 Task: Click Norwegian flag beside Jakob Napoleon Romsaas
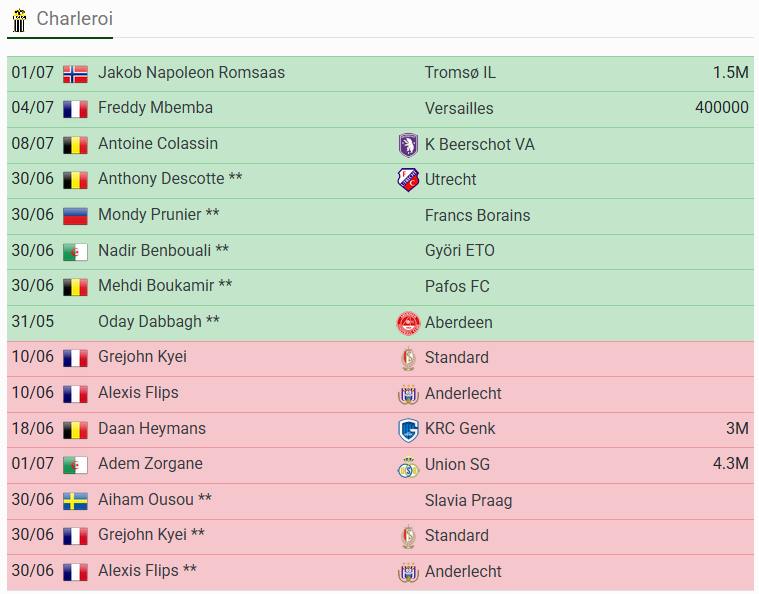pyautogui.click(x=76, y=74)
